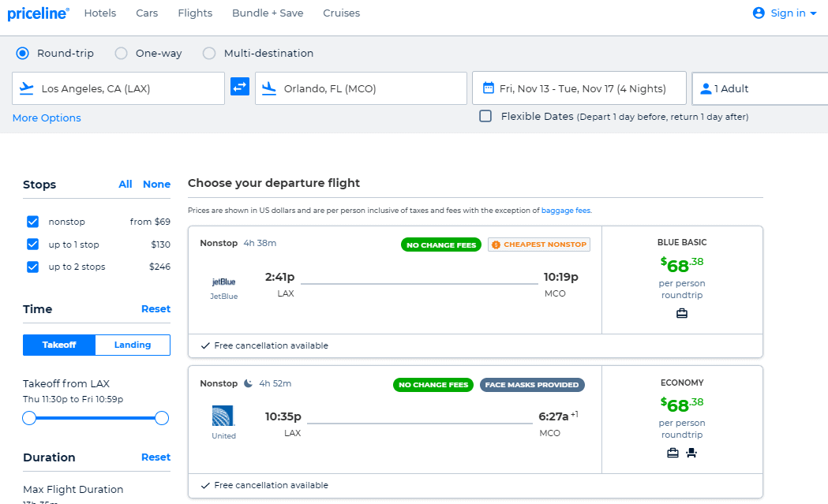This screenshot has height=504, width=828.
Task: Select the One-way trip option
Action: [x=122, y=54]
